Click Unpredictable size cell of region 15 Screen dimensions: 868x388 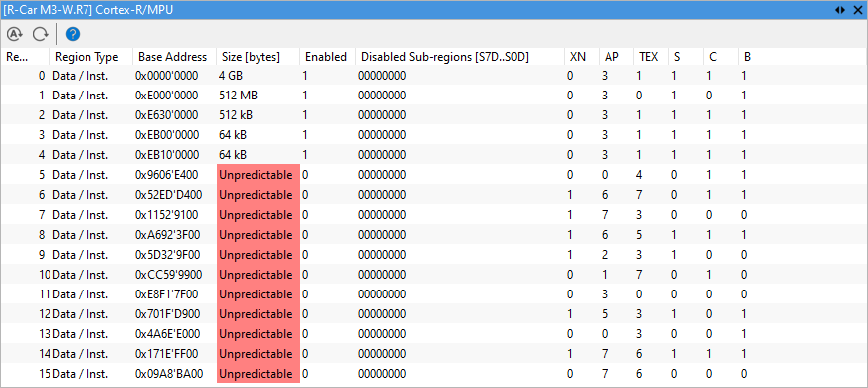coord(258,374)
